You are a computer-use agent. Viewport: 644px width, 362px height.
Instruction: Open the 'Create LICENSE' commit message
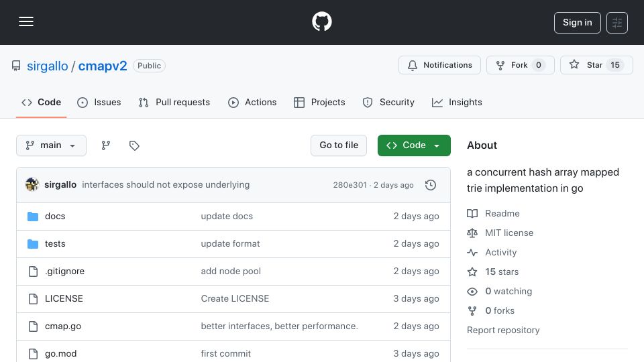click(x=235, y=299)
